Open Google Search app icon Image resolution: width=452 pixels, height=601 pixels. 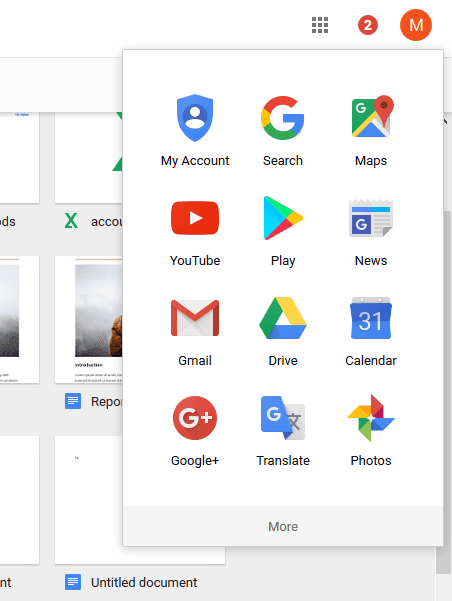tap(283, 118)
